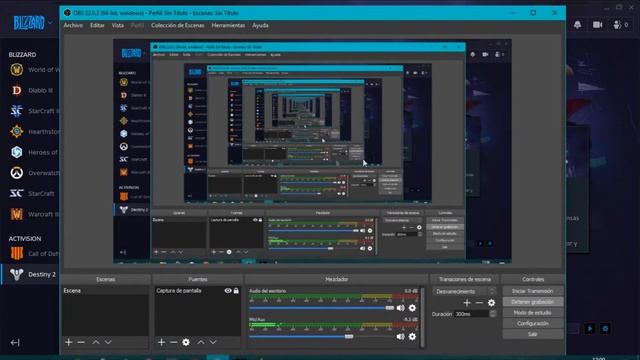Click the Fuentes panel header
640x360 pixels.
tap(198, 279)
